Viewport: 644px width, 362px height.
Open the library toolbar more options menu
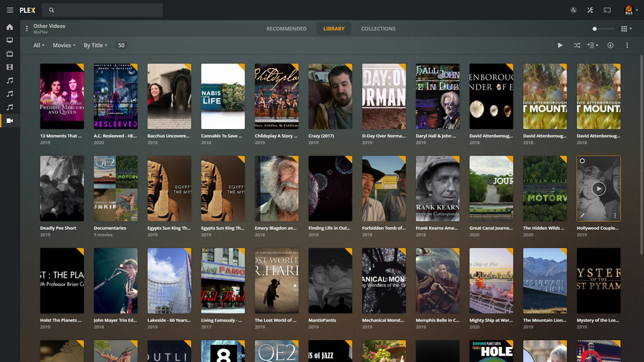[627, 45]
